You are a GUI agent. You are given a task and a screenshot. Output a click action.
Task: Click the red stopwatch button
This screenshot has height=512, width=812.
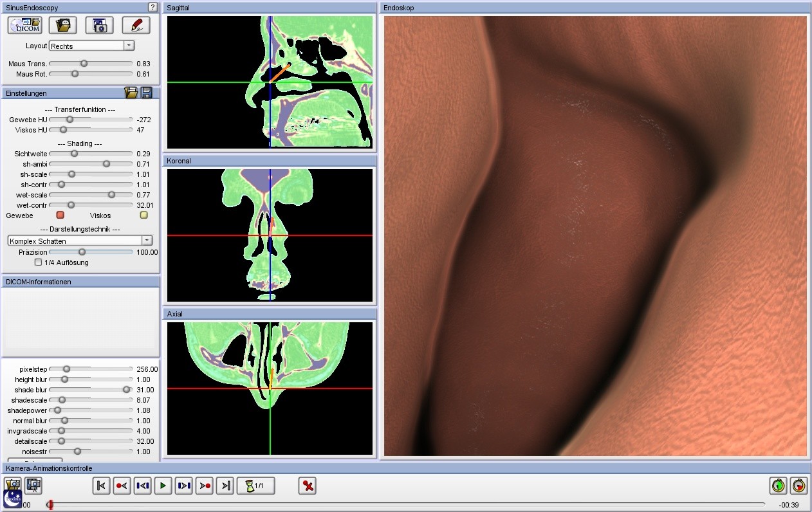(x=798, y=486)
